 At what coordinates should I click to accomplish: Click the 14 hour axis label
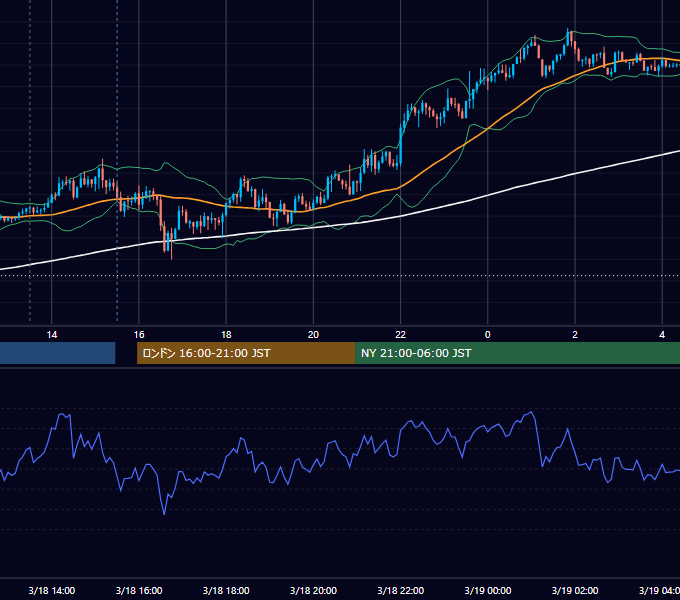[52, 335]
